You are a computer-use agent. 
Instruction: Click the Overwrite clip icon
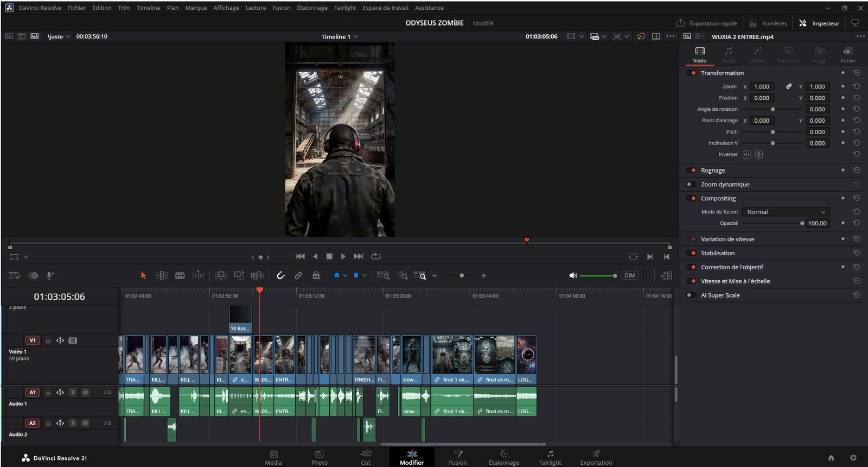(239, 275)
